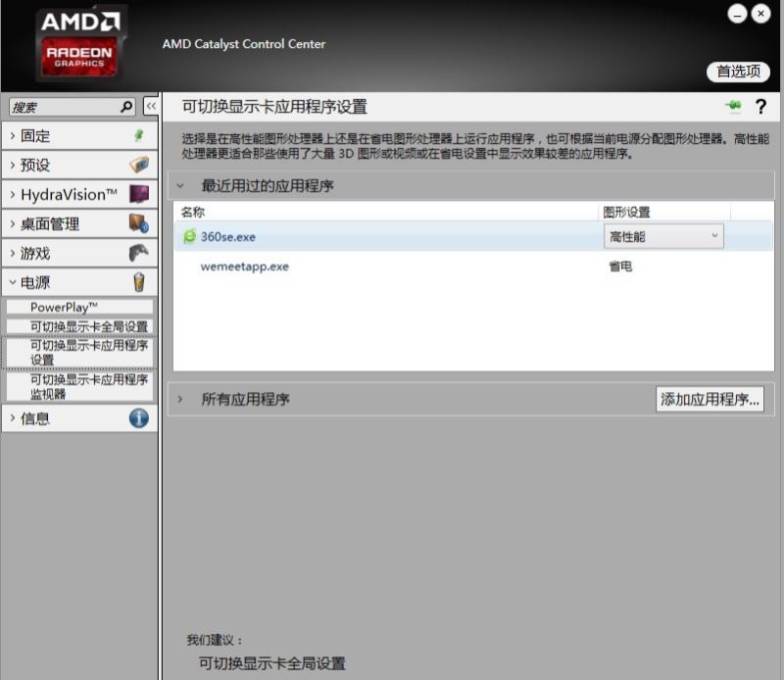
Task: Open help via the question mark icon
Action: [761, 108]
